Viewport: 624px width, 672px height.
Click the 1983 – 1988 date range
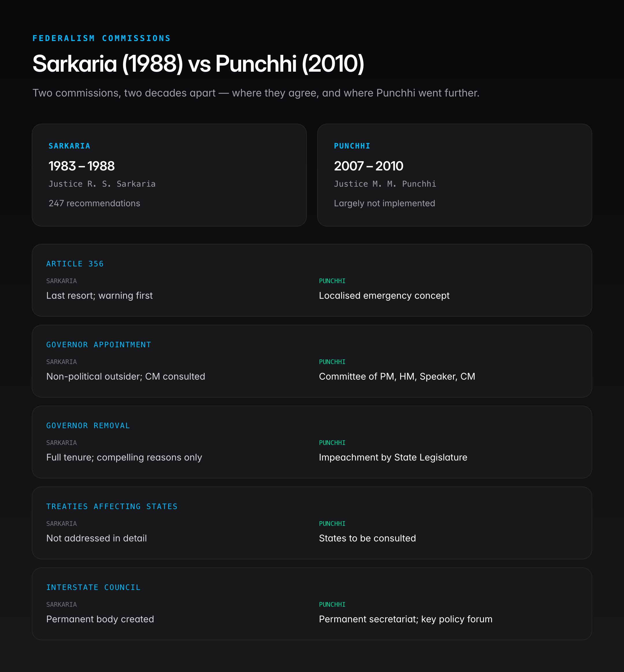point(81,166)
